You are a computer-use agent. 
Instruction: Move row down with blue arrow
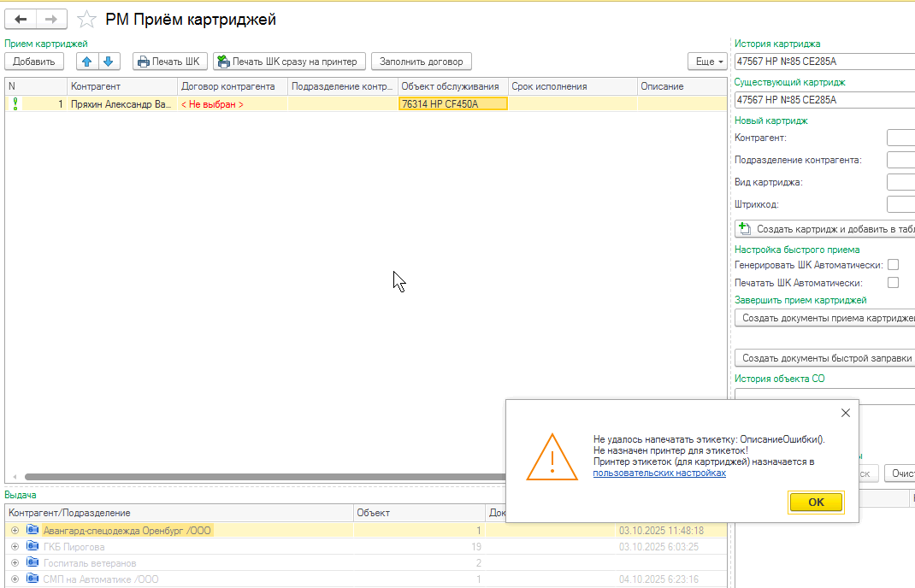coord(109,62)
